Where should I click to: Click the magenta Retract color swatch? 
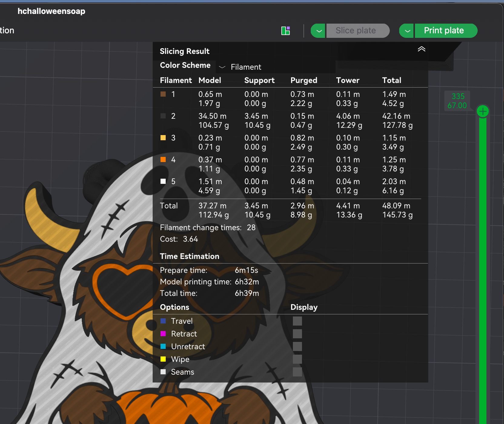click(163, 334)
